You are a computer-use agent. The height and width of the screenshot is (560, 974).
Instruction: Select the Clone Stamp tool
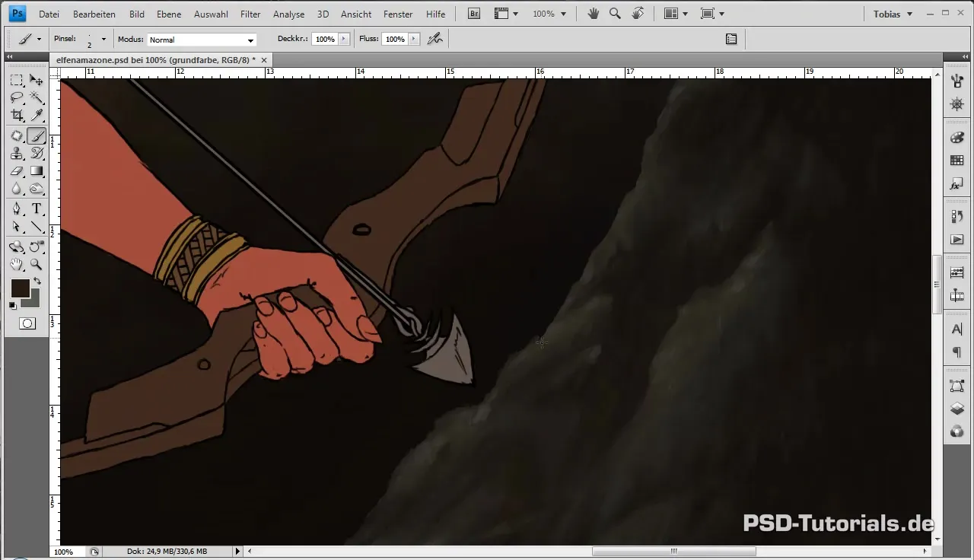click(17, 154)
